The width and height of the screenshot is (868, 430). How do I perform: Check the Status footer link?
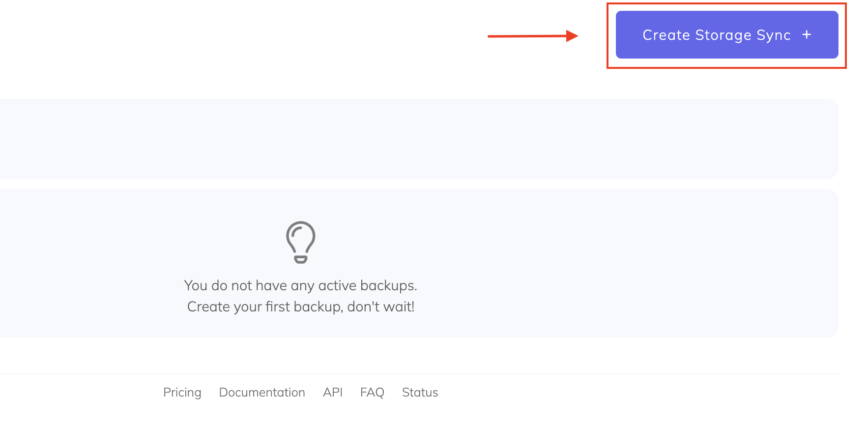420,392
